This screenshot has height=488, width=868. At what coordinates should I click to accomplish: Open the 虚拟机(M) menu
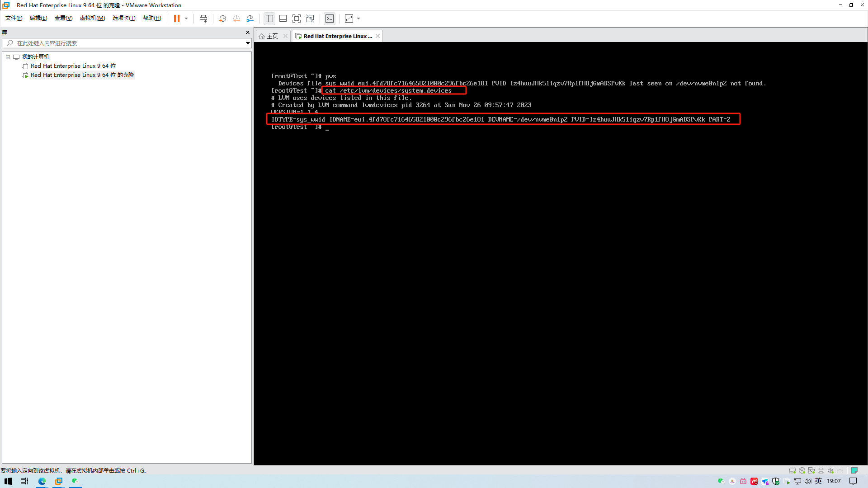[92, 18]
